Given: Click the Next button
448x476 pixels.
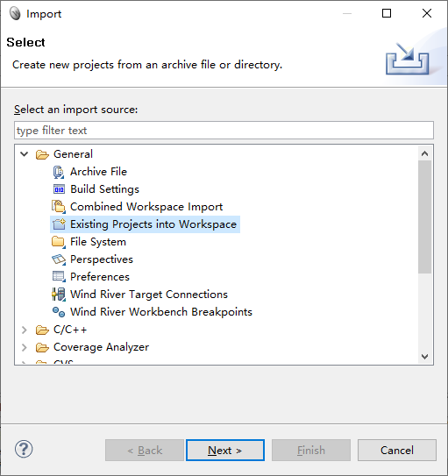Looking at the screenshot, I should click(x=225, y=450).
